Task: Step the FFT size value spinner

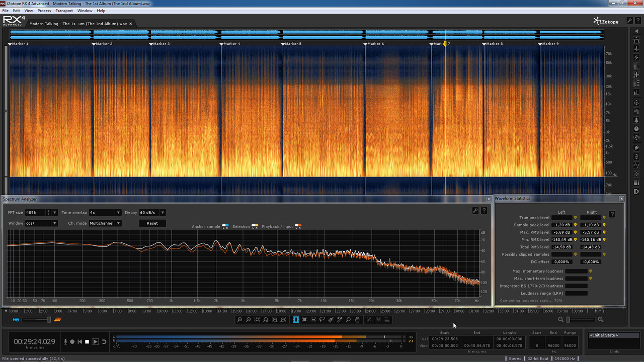Action: (48, 213)
